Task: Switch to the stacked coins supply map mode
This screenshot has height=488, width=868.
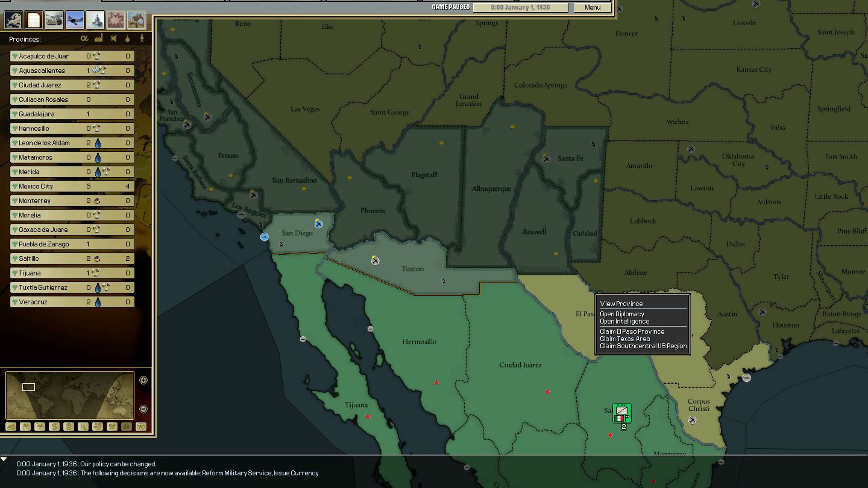Action: [x=69, y=427]
